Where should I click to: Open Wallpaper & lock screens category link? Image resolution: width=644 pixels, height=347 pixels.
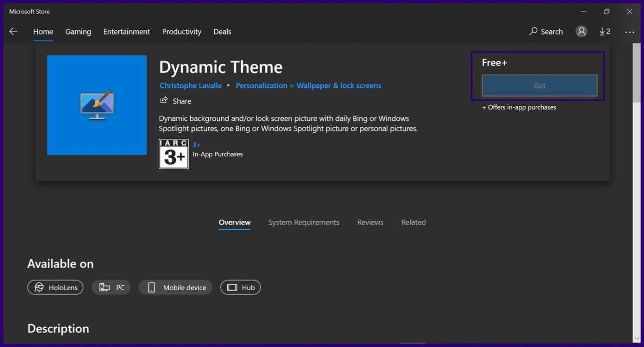pos(338,85)
